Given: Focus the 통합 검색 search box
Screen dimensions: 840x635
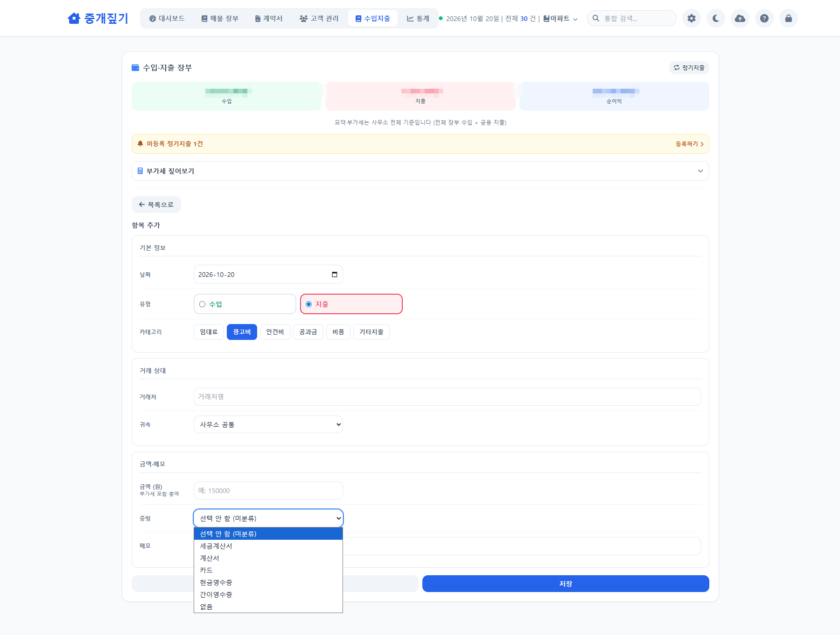Looking at the screenshot, I should pyautogui.click(x=632, y=18).
